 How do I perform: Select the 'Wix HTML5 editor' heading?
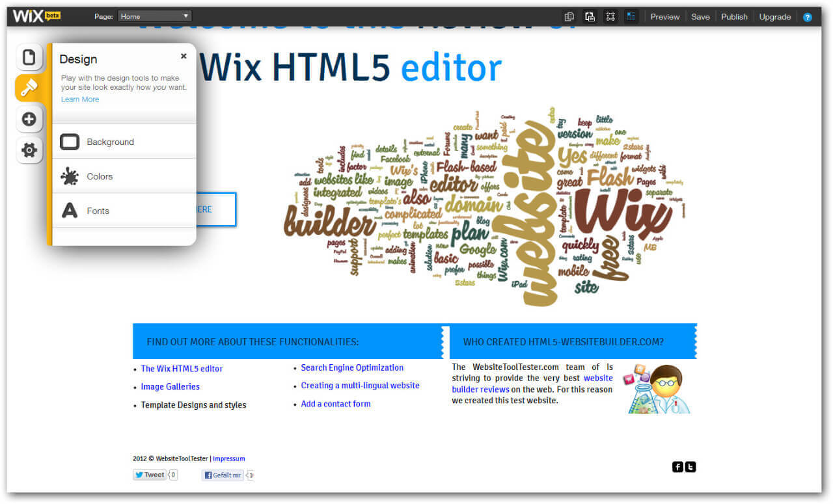coord(351,68)
